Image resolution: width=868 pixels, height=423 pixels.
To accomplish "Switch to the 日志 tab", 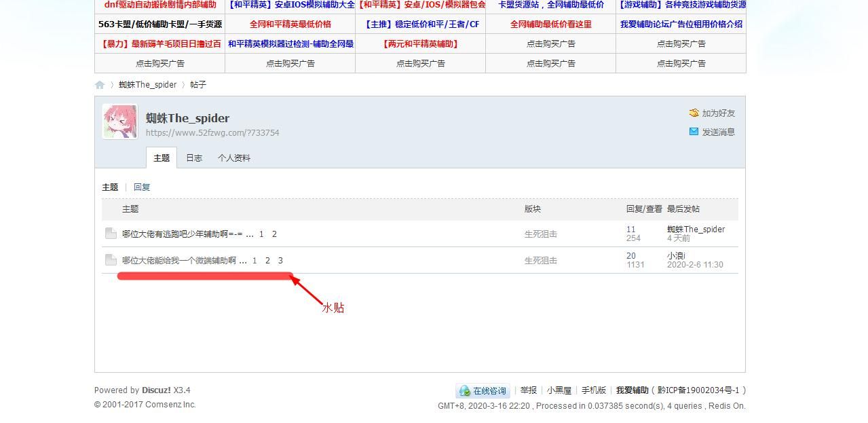I will [194, 158].
